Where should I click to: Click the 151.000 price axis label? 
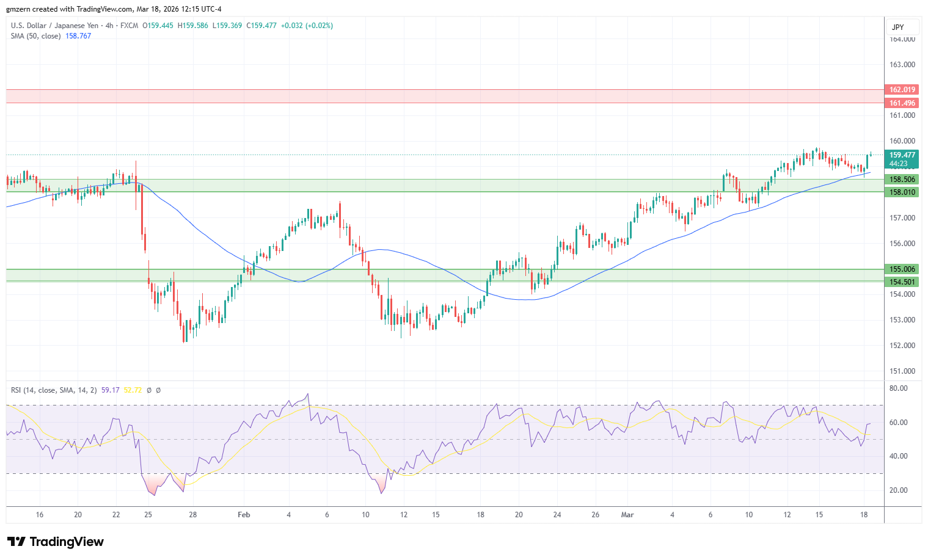point(902,371)
